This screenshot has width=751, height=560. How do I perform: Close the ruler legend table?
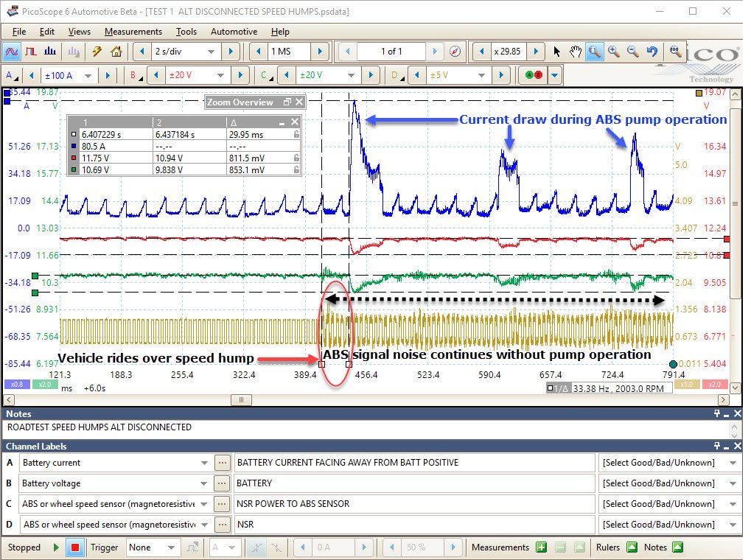point(295,122)
